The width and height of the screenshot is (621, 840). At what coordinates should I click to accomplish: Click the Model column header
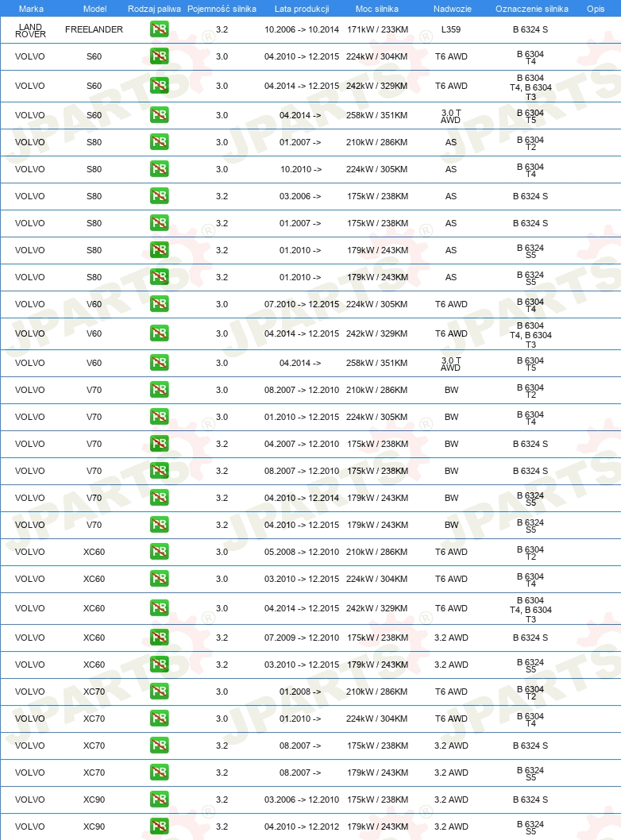tap(94, 9)
